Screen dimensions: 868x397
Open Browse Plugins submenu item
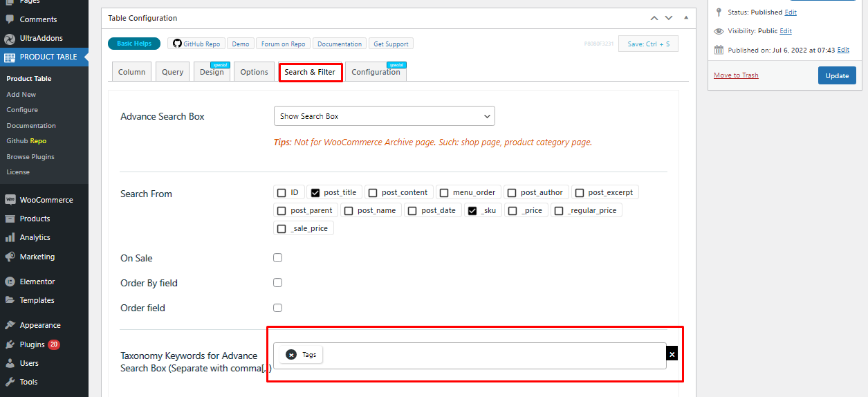(x=30, y=157)
